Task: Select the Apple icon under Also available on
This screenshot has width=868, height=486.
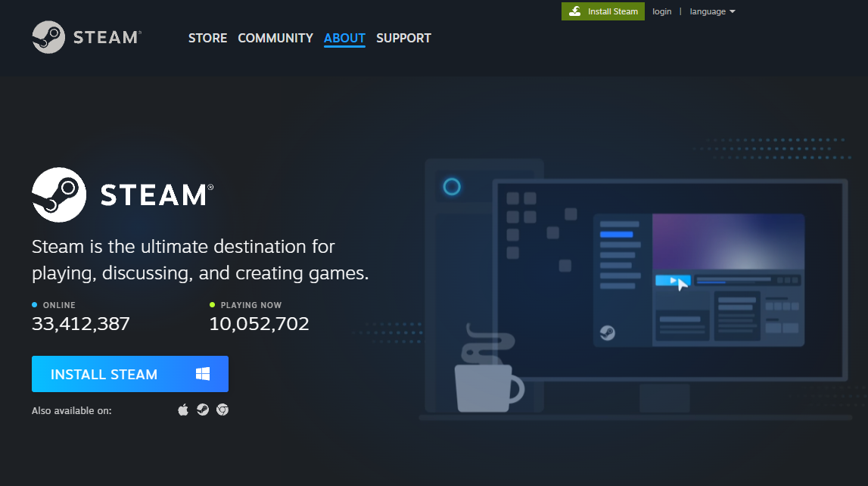Action: (x=182, y=409)
